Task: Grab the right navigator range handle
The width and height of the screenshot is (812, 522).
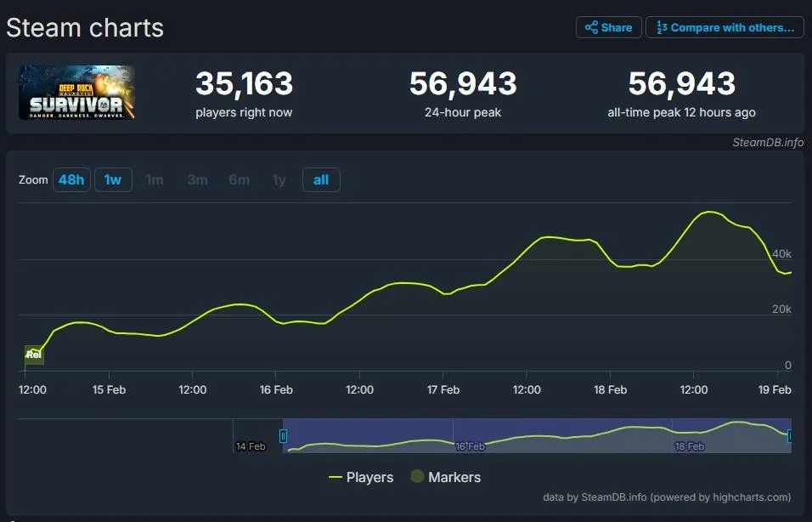Action: [790, 436]
